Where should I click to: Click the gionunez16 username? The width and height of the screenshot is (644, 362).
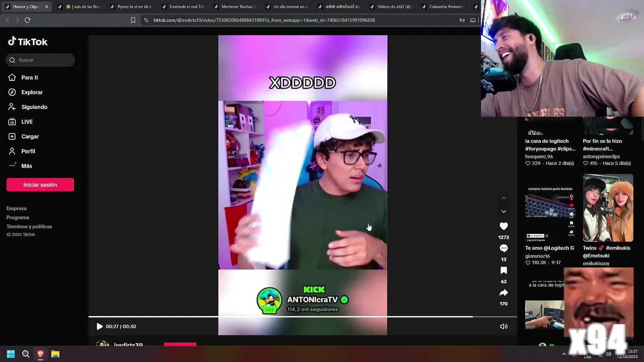point(537,256)
